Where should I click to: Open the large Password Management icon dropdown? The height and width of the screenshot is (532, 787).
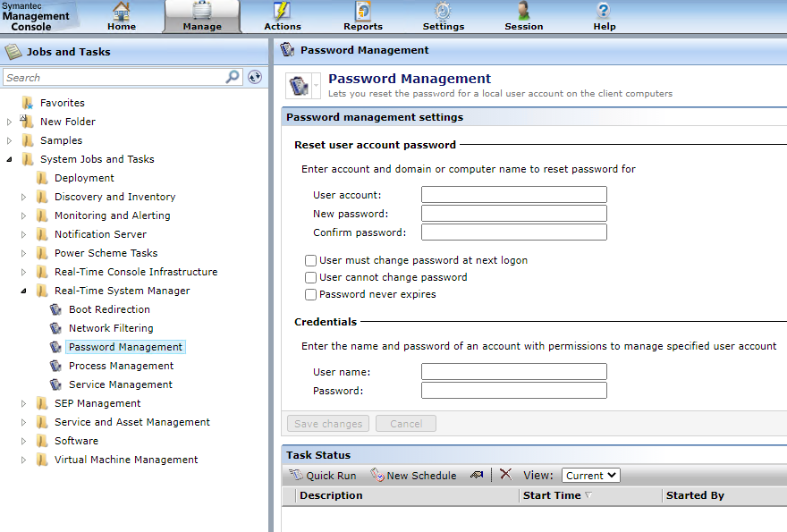point(317,85)
